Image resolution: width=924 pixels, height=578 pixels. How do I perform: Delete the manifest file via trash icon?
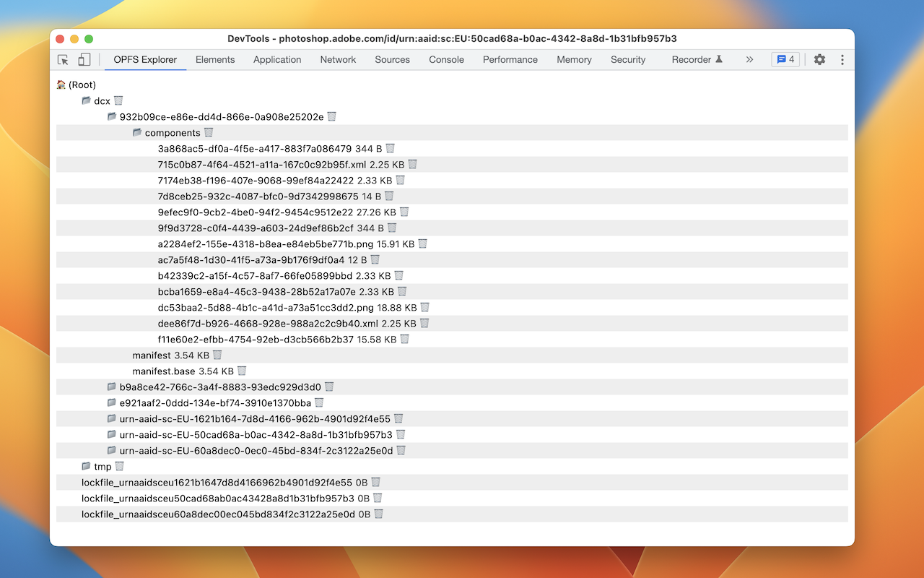coord(217,355)
